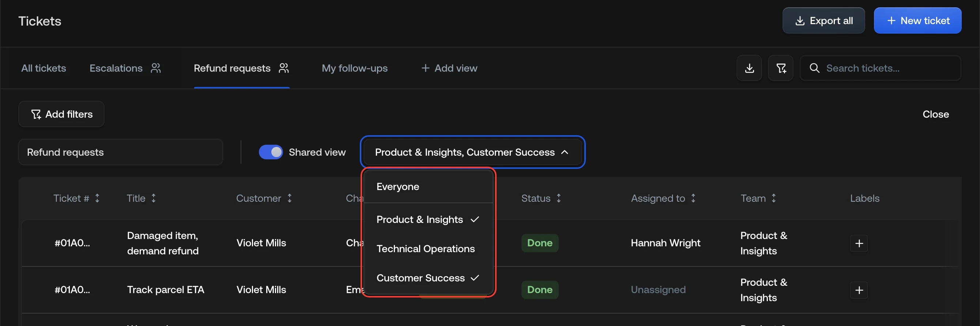Click the Search tickets input field
The image size is (980, 326).
881,68
